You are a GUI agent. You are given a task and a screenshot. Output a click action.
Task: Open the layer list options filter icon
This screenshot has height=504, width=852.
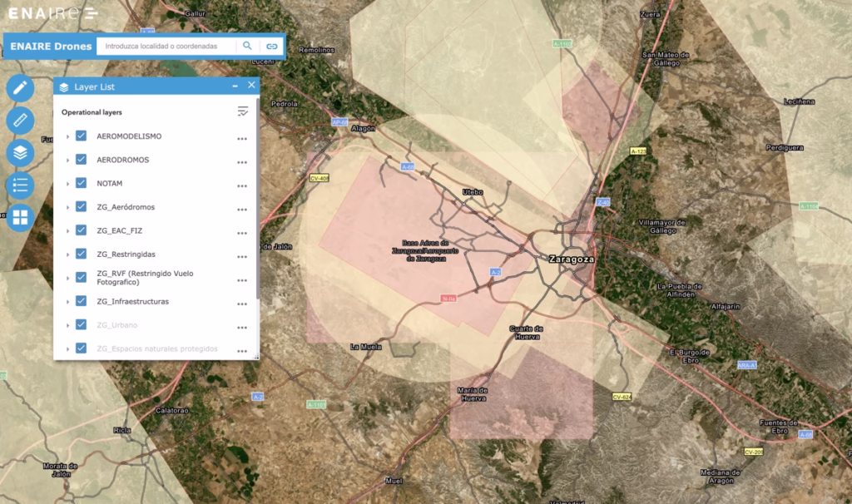[x=242, y=111]
